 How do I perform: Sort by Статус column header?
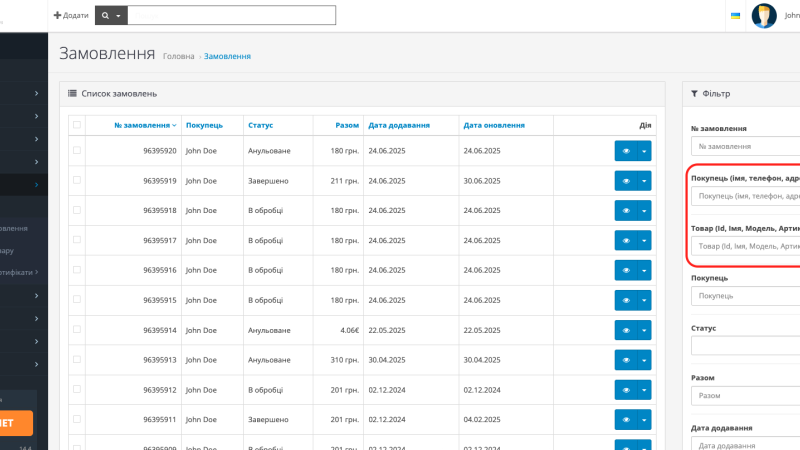click(x=260, y=125)
